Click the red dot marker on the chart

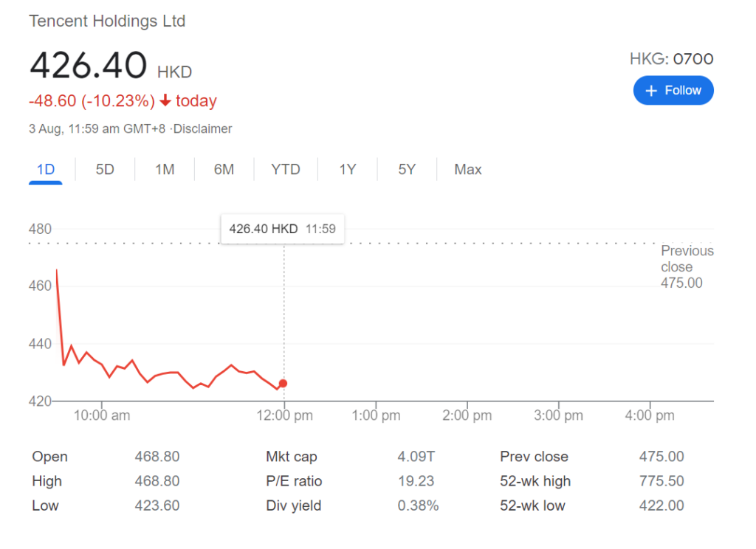[x=283, y=384]
